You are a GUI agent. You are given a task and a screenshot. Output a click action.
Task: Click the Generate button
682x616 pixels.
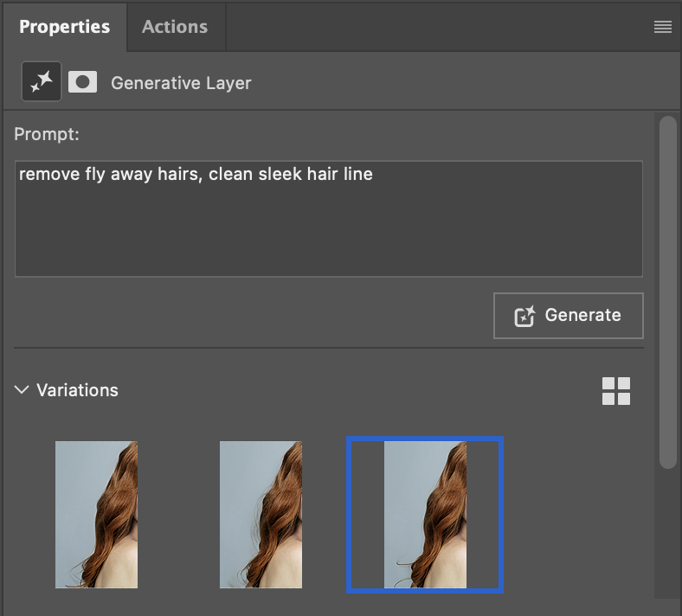(568, 316)
